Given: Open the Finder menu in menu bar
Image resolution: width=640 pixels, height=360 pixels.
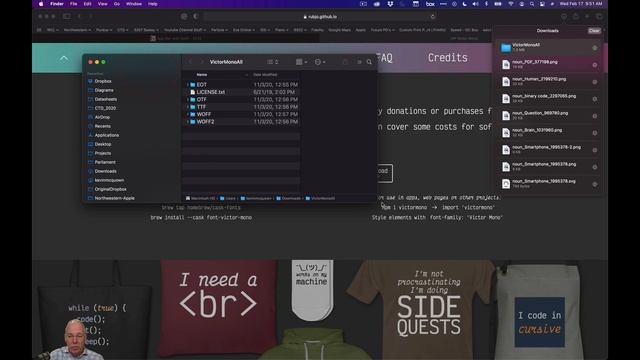Looking at the screenshot, I should coord(57,4).
